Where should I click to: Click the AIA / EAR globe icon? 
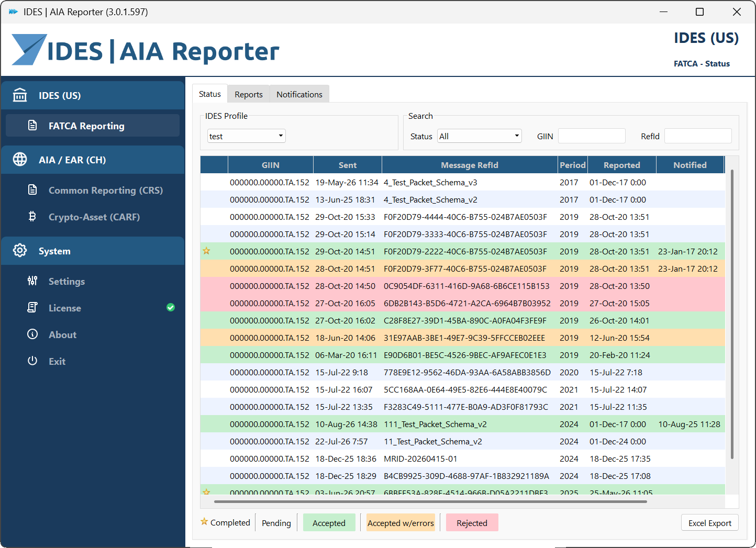point(20,160)
